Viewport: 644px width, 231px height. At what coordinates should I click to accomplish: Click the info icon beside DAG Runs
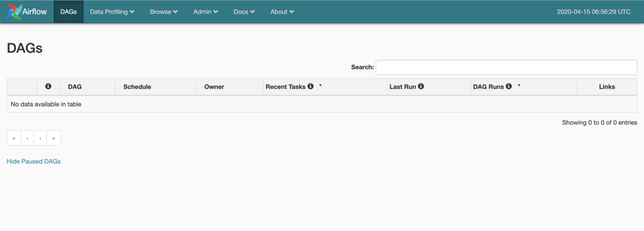(x=509, y=86)
